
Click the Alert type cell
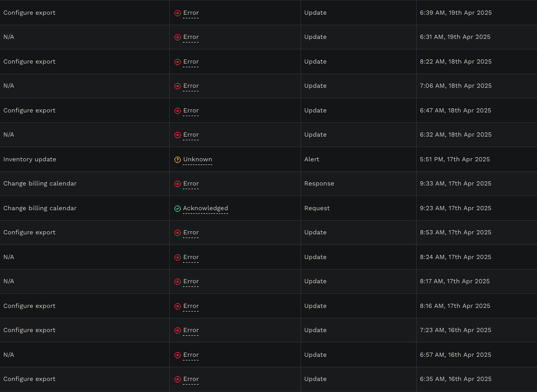coord(358,159)
